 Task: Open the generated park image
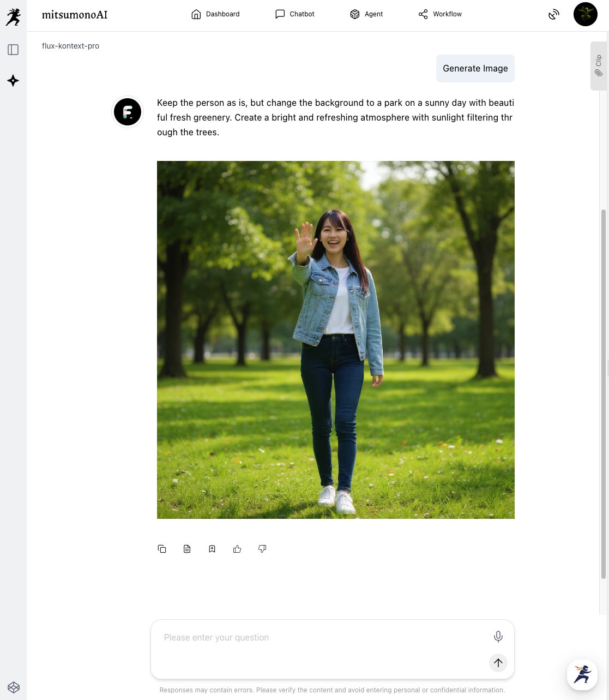[x=335, y=339]
